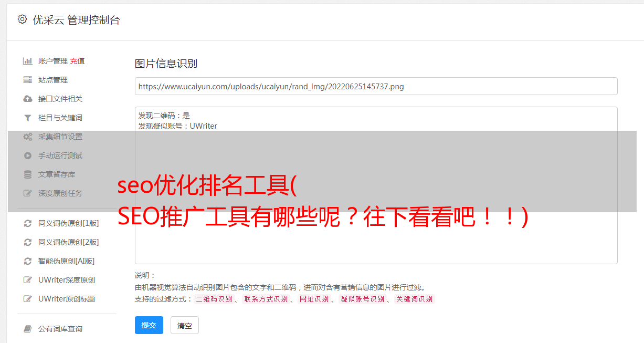Viewport: 644px width, 343px height.
Task: Click the image URL input field
Action: (376, 86)
